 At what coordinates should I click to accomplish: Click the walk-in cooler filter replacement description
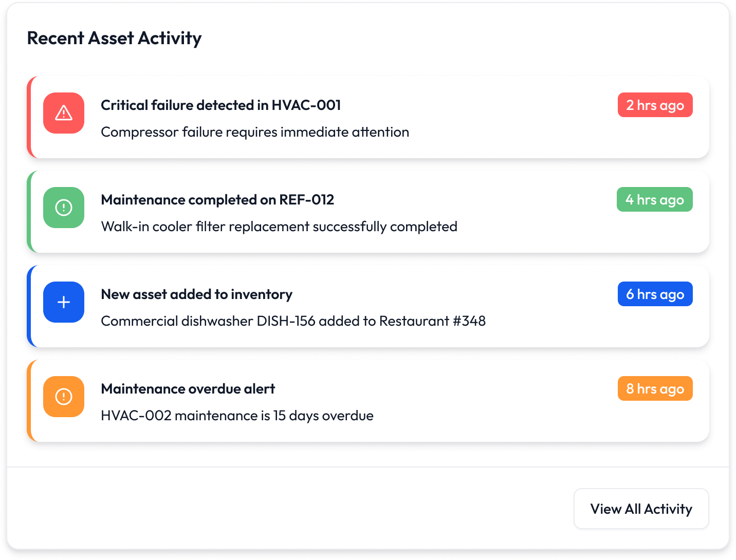(279, 227)
